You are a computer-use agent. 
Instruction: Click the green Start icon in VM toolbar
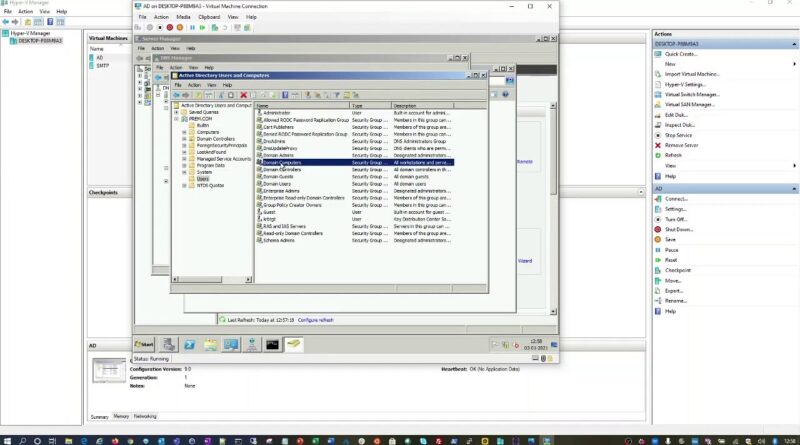tap(203, 28)
